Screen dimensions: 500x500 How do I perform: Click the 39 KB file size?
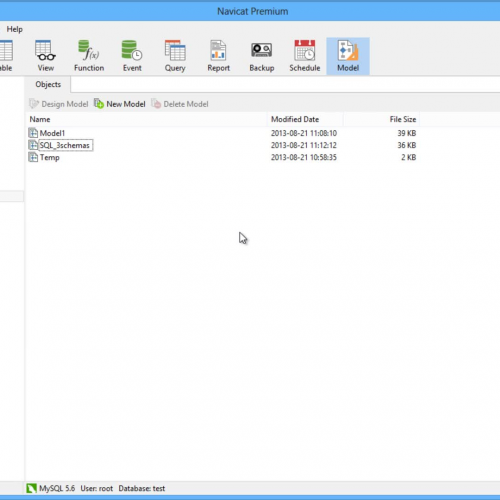coord(407,133)
